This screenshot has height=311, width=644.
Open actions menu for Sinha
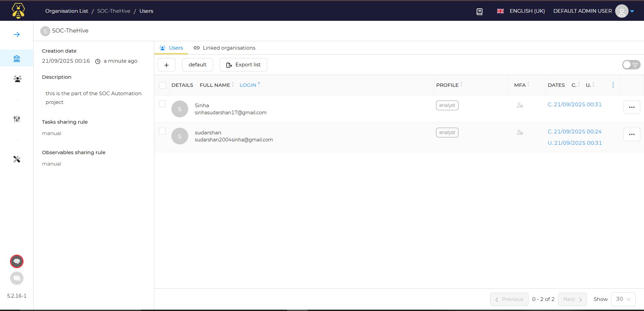click(x=632, y=107)
